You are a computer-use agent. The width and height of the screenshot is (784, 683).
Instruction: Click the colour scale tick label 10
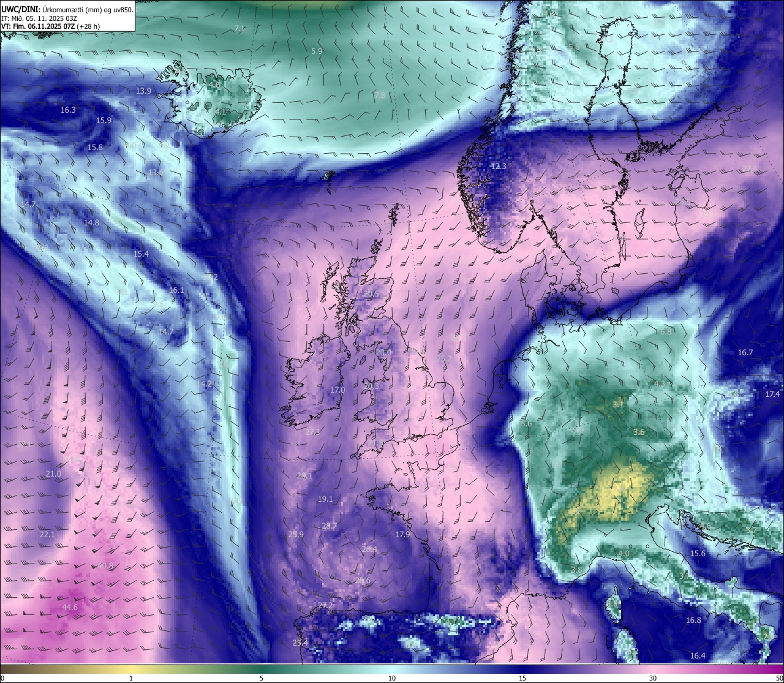392,678
